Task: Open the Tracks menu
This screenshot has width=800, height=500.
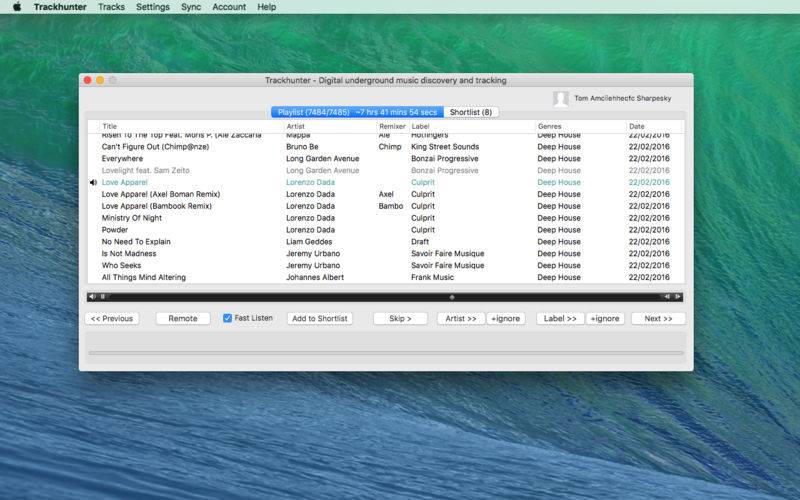Action: click(111, 7)
